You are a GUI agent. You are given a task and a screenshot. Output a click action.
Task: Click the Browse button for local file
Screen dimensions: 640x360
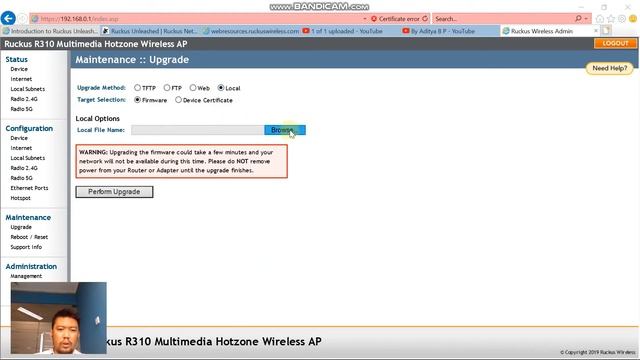tap(284, 130)
